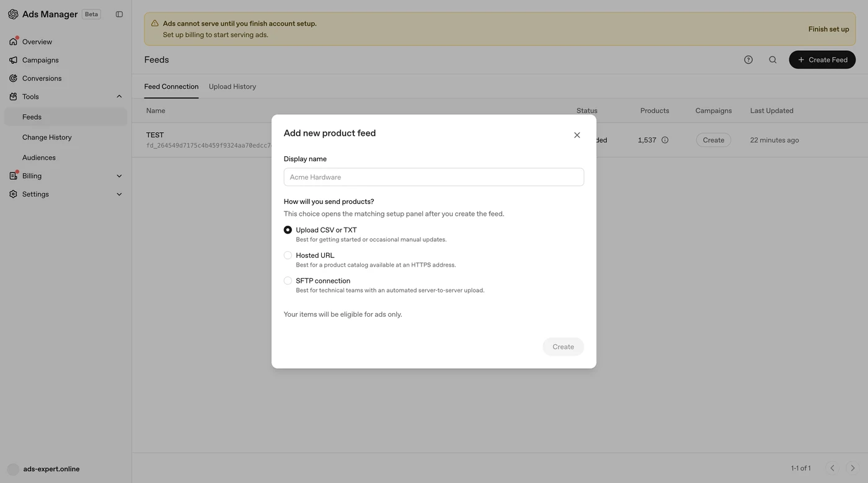
Task: Open help via question mark icon
Action: coord(748,60)
